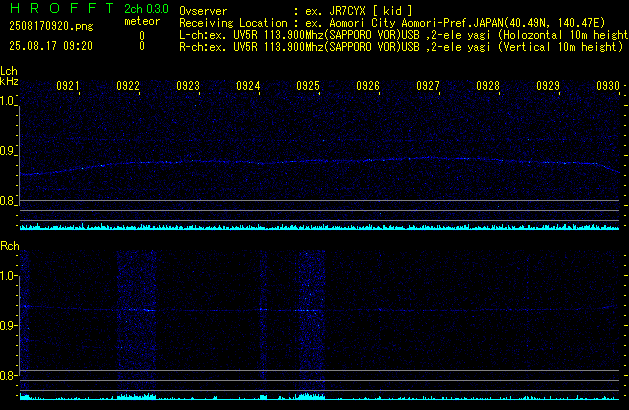Select the "2ch 0.3.0" version label
The width and height of the screenshot is (629, 410).
pos(146,9)
